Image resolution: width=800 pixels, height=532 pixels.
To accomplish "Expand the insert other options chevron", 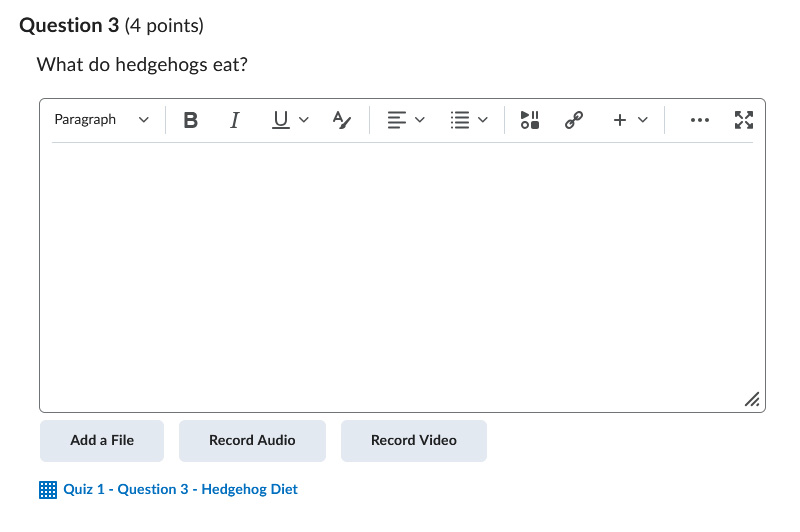I will pyautogui.click(x=643, y=120).
